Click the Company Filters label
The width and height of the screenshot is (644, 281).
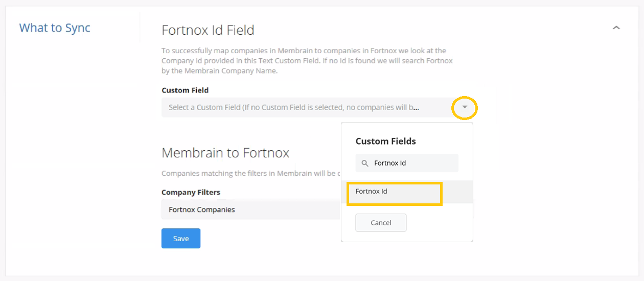click(191, 193)
